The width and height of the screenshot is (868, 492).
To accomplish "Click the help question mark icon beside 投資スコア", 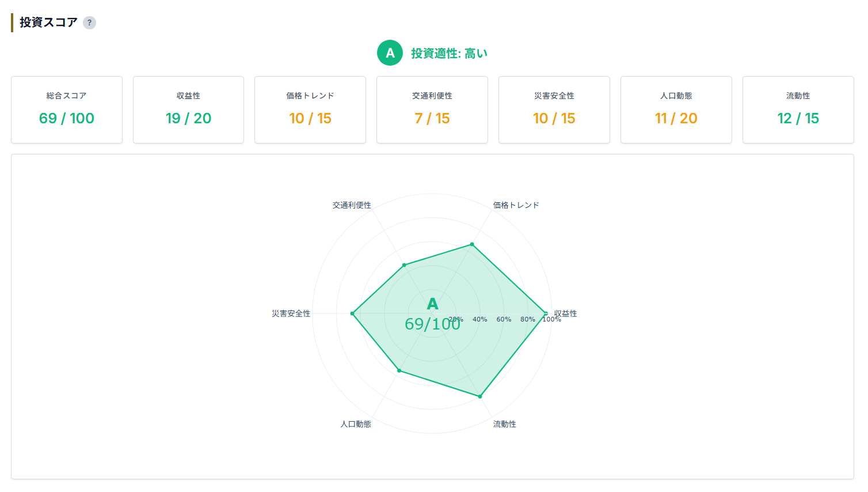I will click(x=89, y=22).
